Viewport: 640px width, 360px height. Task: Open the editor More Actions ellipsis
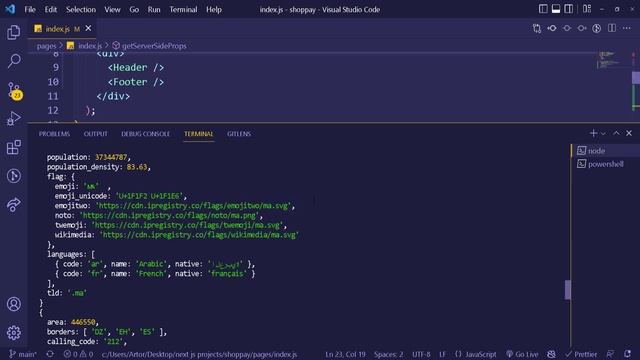[627, 29]
